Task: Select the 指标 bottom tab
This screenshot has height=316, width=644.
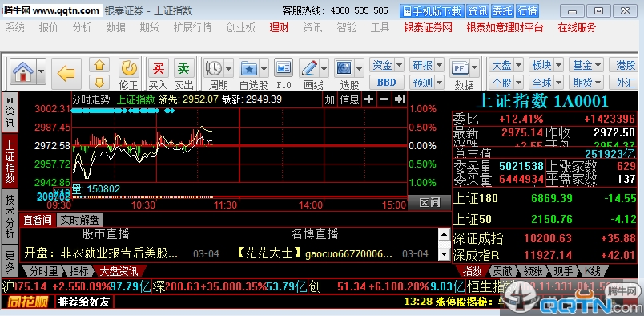Action: pos(78,271)
